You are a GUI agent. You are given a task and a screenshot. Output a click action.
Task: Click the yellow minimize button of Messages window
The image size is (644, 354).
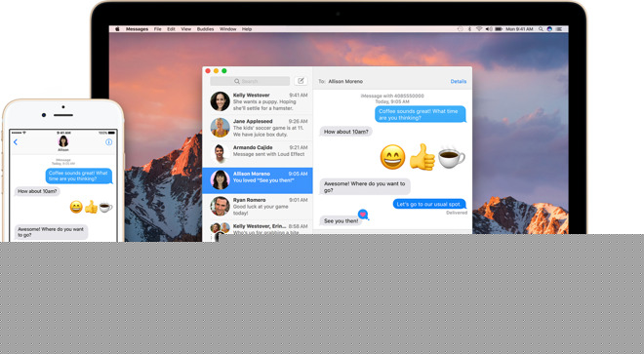pos(216,71)
